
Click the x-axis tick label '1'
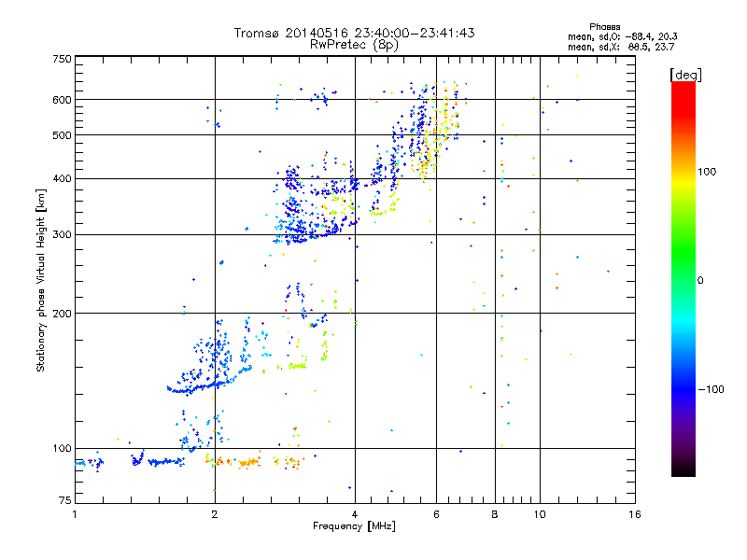tap(75, 514)
